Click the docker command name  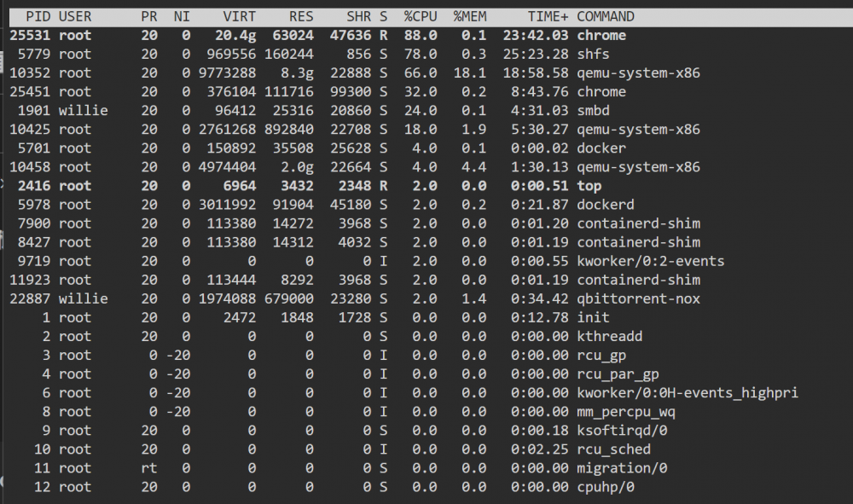601,148
